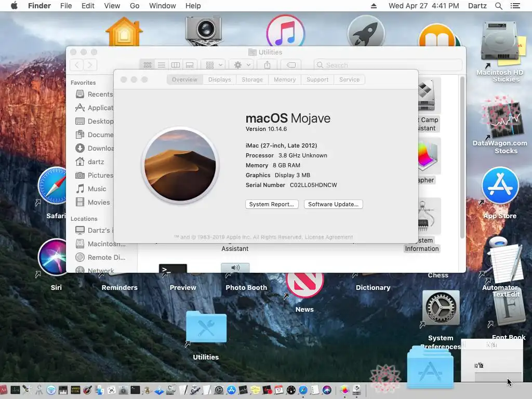Select Pictures in the Finder sidebar

pyautogui.click(x=94, y=175)
